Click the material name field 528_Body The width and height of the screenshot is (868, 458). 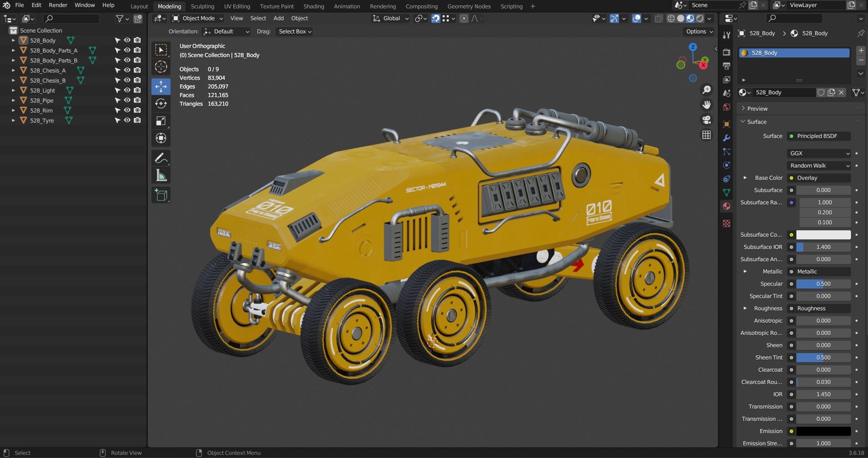click(x=784, y=92)
